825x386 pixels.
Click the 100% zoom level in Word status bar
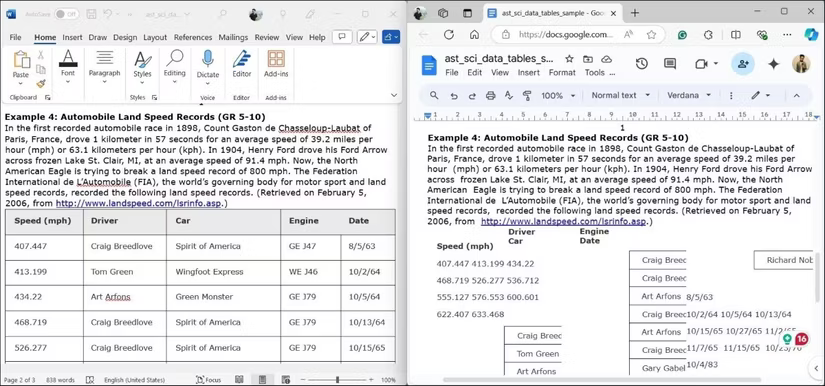point(388,380)
